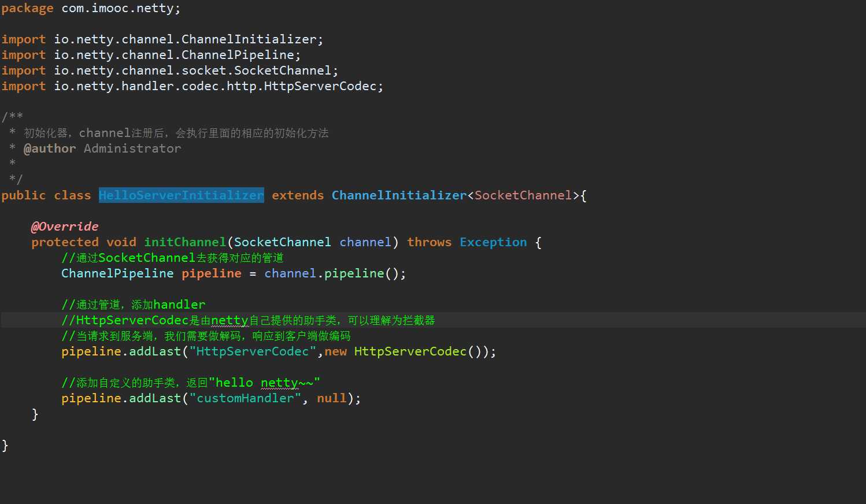Click the ChannelPipeline import line
This screenshot has width=866, height=504.
151,55
